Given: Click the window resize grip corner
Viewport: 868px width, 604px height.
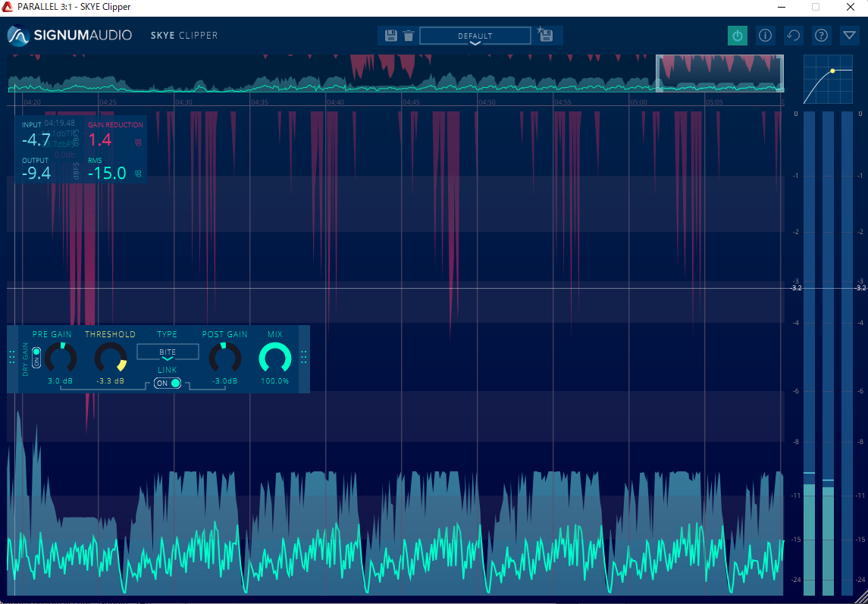Looking at the screenshot, I should pos(863,598).
